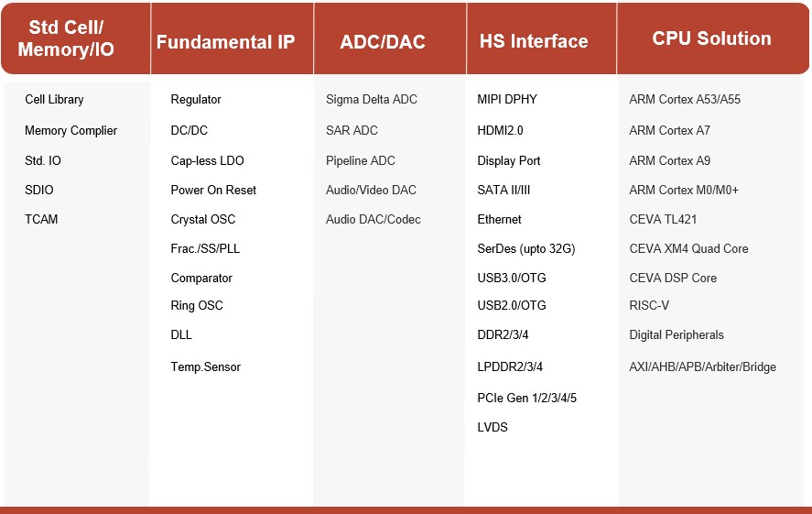Open ARM Cortex A53/A55 item
812x514 pixels.
[685, 100]
